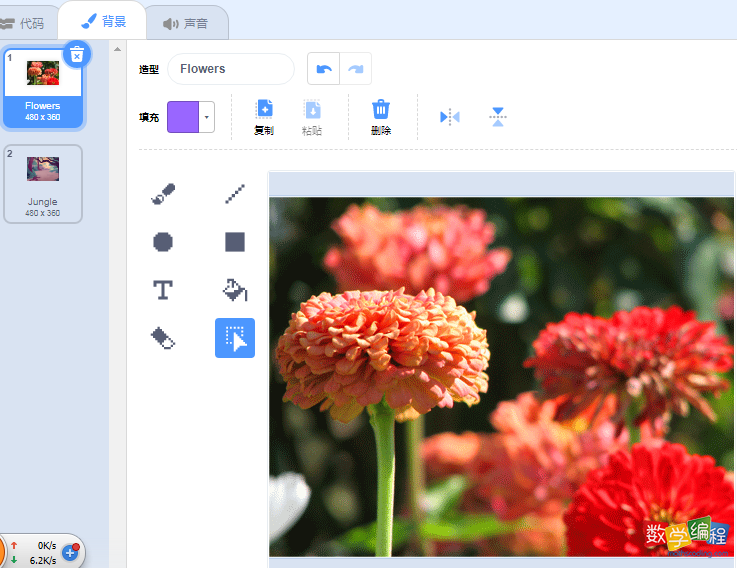Click the purple fill color swatch

pos(183,117)
